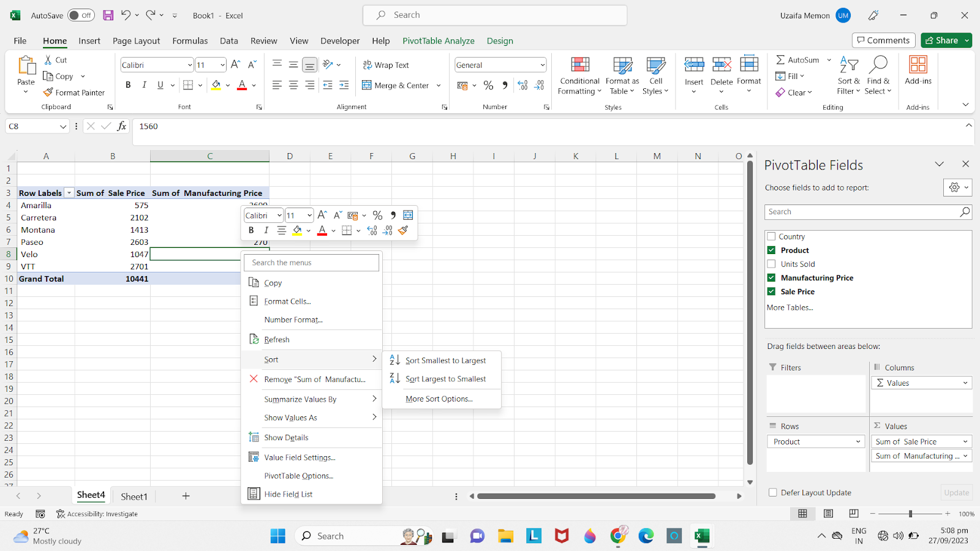Click Delete cells icon in Cells group

tap(722, 64)
